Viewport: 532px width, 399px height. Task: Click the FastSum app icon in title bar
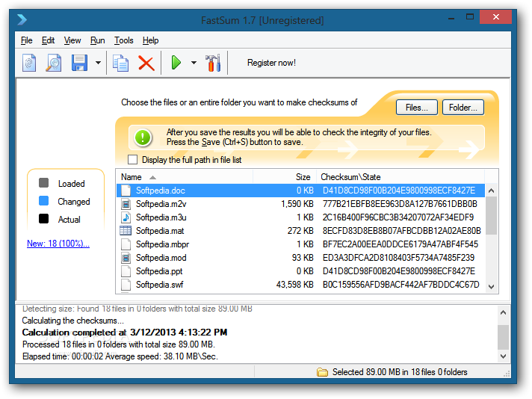tap(22, 19)
